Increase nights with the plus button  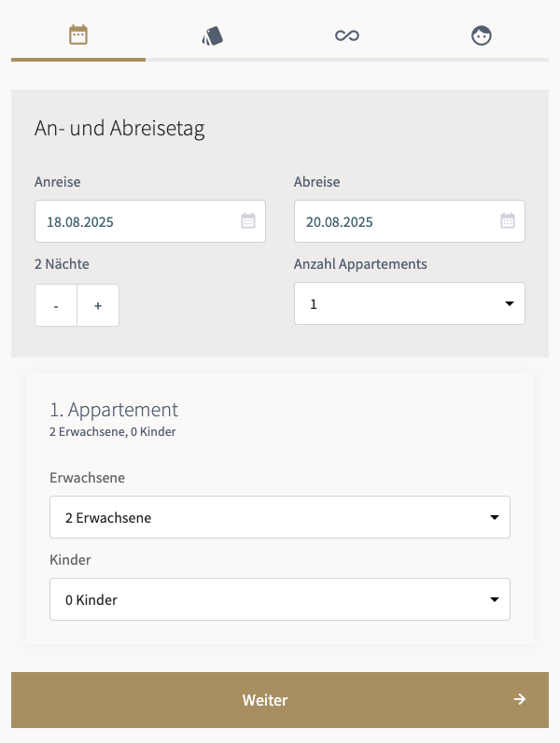pyautogui.click(x=98, y=305)
